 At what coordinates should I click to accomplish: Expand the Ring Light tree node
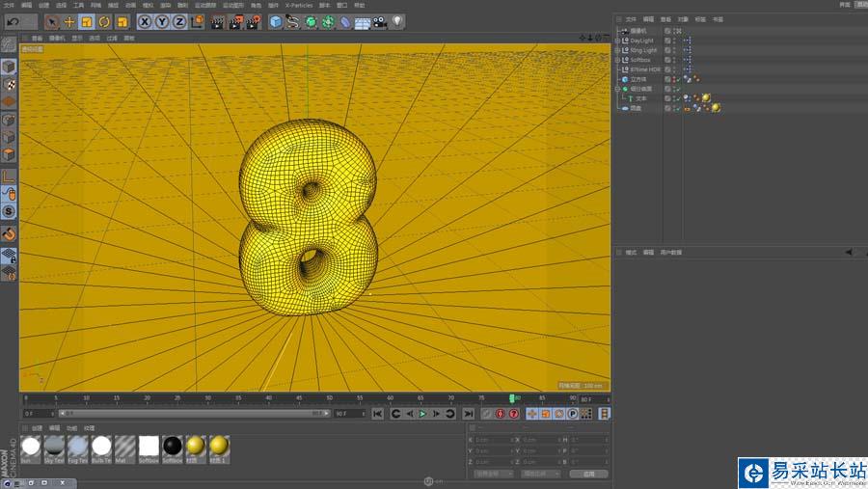point(617,50)
